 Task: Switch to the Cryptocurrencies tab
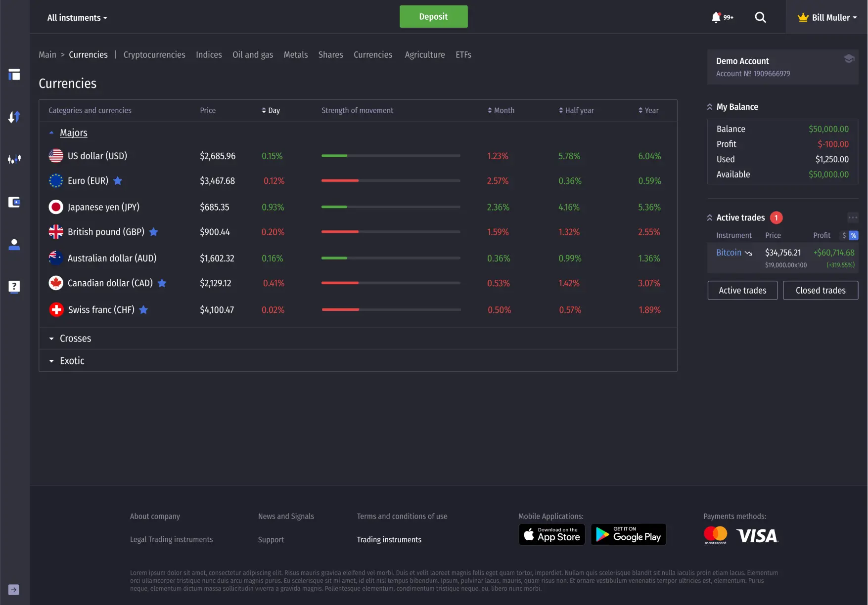154,55
